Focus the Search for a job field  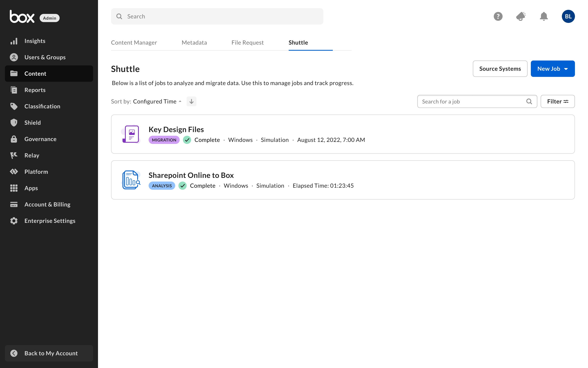(x=477, y=101)
